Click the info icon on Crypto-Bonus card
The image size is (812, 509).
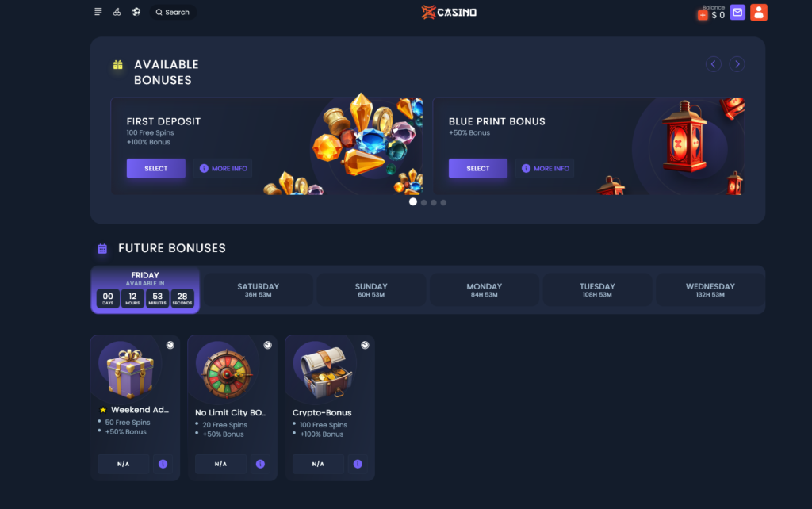pyautogui.click(x=358, y=464)
